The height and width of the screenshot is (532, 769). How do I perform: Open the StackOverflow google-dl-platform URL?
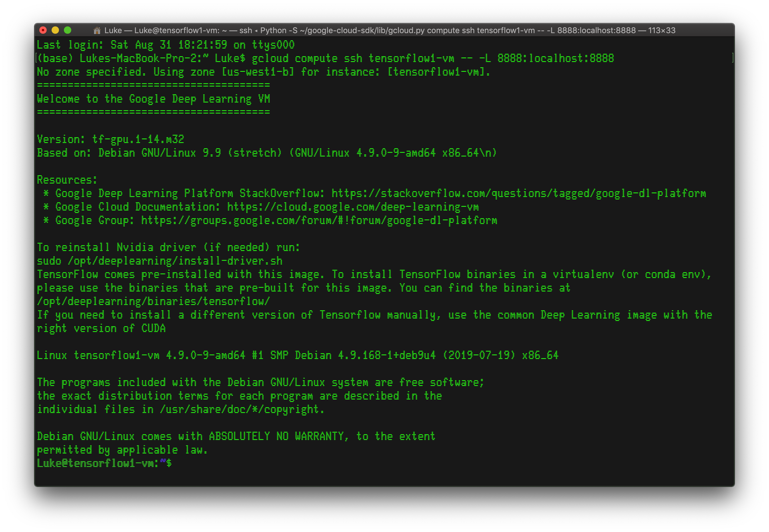[518, 193]
